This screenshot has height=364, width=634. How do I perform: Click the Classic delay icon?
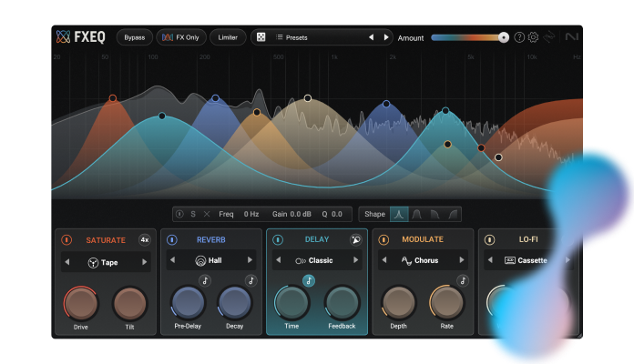pos(301,261)
